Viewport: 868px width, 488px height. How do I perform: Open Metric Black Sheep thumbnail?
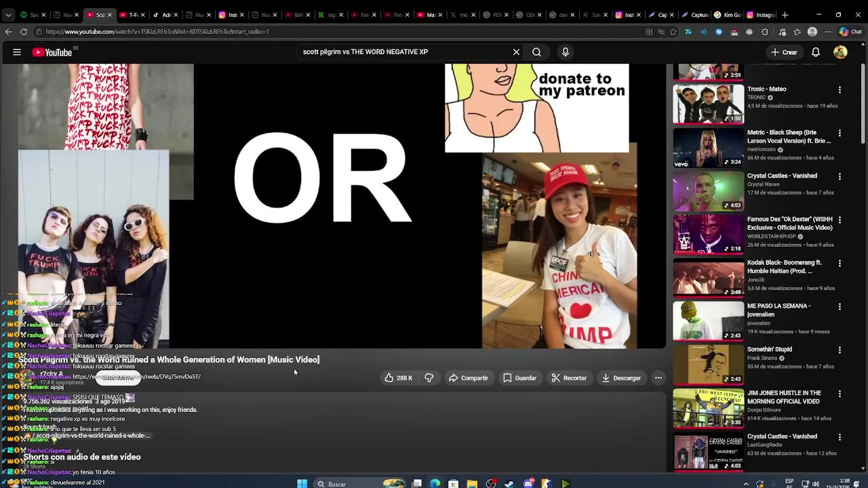point(708,147)
